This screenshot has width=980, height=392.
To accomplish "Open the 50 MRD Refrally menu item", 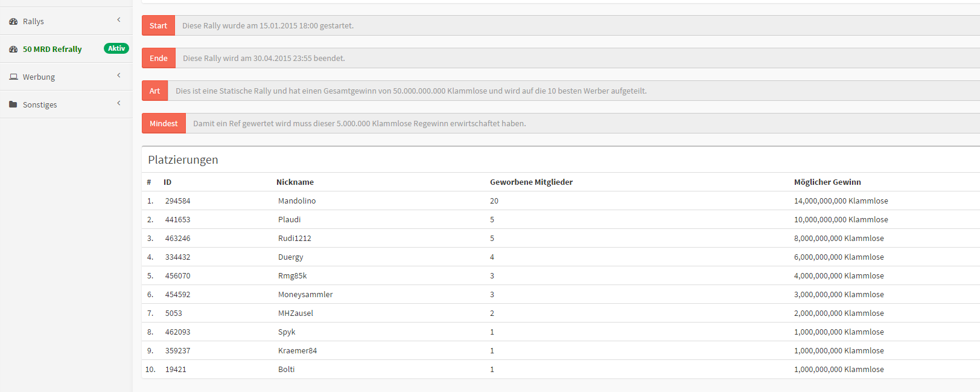I will coord(52,49).
